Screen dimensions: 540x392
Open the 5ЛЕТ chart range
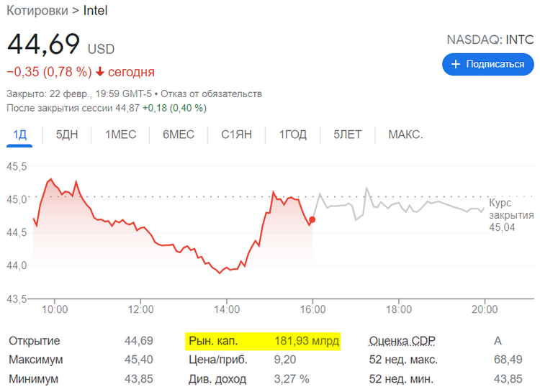[x=348, y=135]
